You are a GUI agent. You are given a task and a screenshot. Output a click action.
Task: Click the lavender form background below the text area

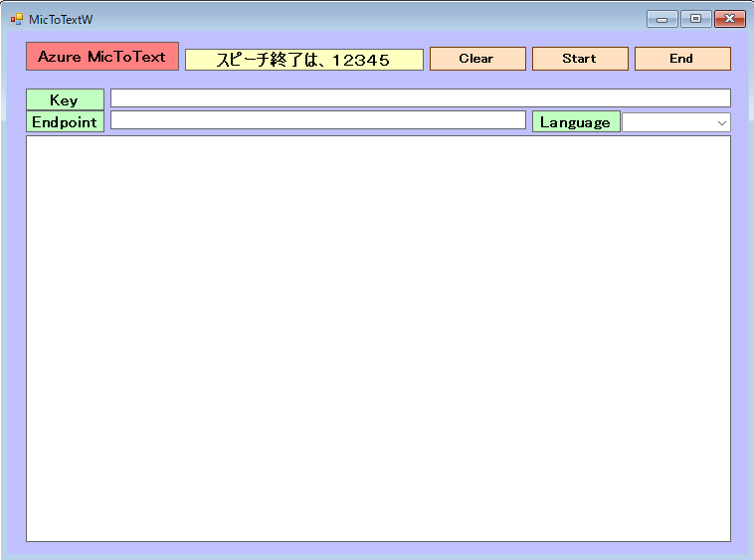378,548
